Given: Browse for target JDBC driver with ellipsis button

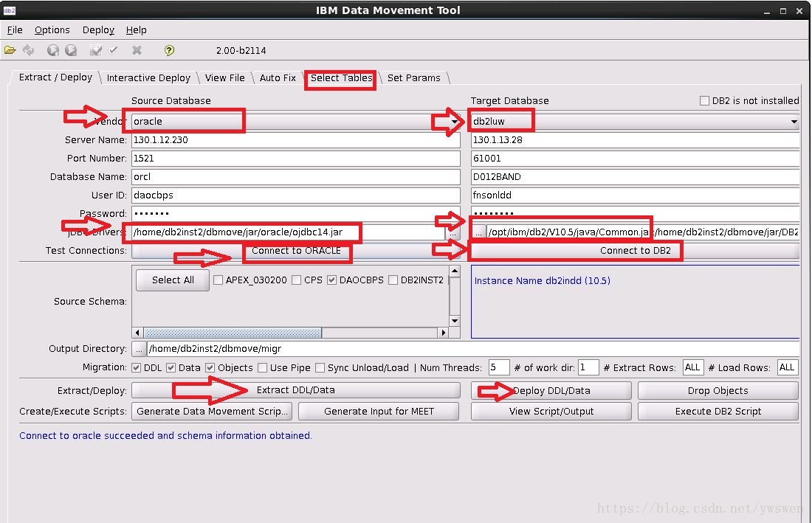Looking at the screenshot, I should (x=478, y=232).
